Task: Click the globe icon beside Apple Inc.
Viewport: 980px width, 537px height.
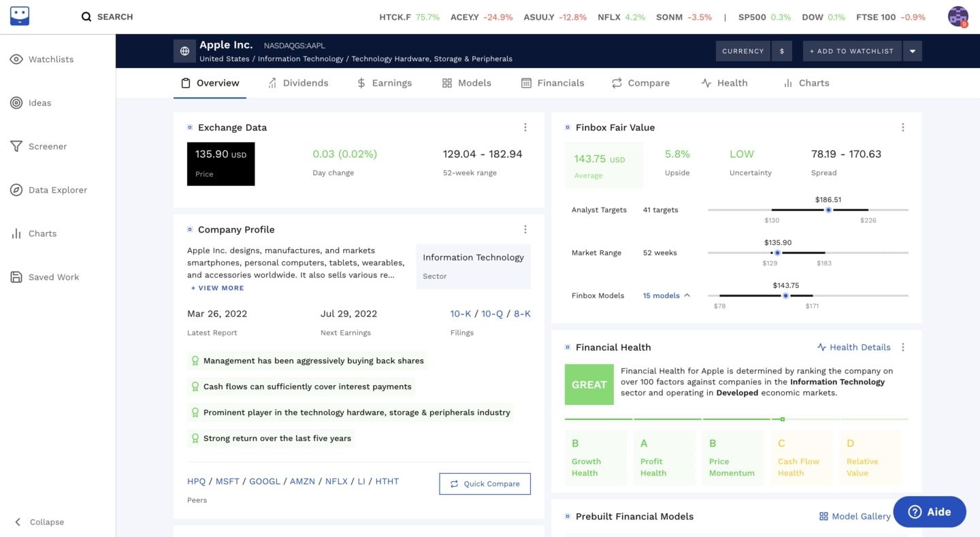Action: tap(184, 51)
